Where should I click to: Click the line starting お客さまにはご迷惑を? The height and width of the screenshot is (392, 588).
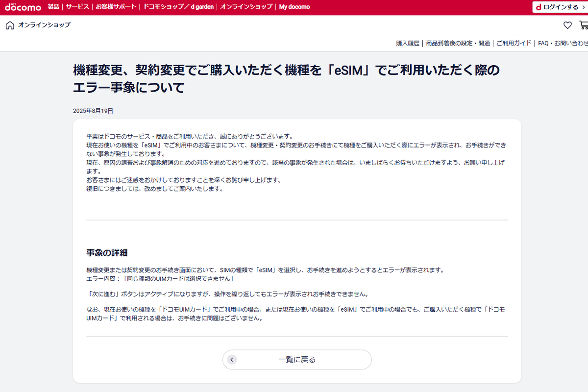coord(184,180)
